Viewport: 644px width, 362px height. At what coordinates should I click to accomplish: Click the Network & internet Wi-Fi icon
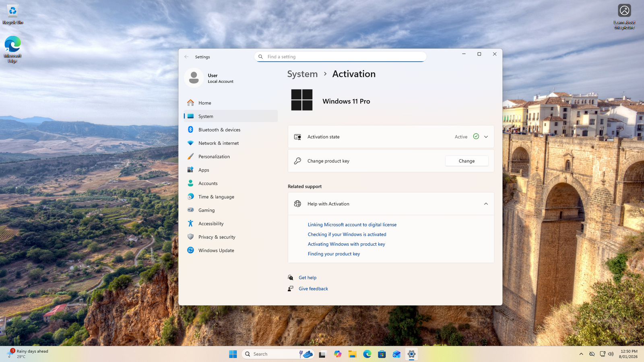[190, 143]
